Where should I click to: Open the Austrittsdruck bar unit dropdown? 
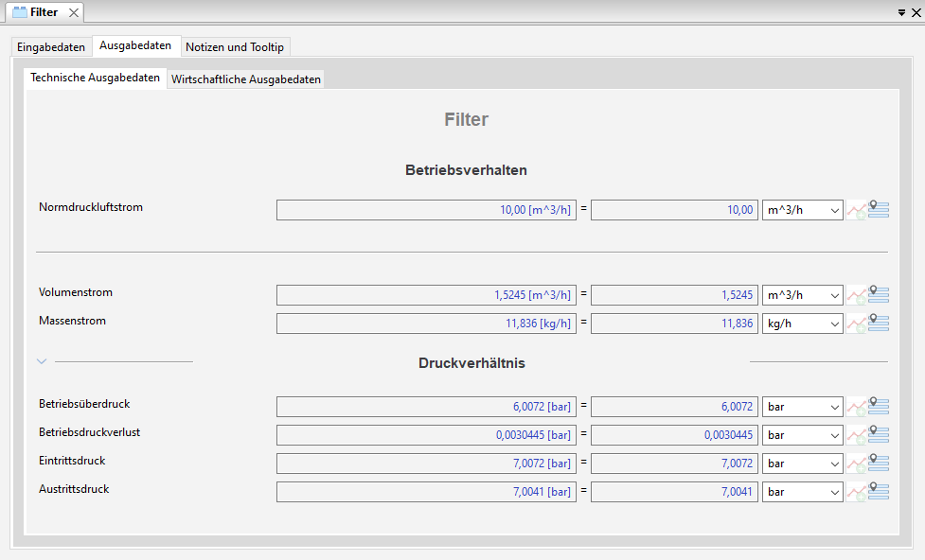(x=802, y=492)
